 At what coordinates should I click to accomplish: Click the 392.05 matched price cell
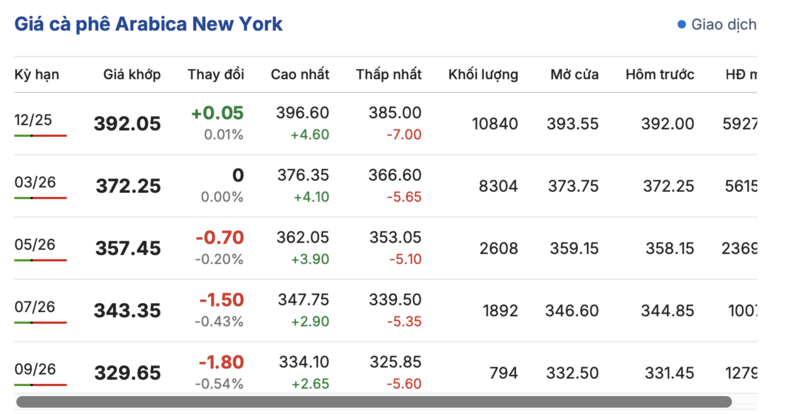tap(127, 124)
